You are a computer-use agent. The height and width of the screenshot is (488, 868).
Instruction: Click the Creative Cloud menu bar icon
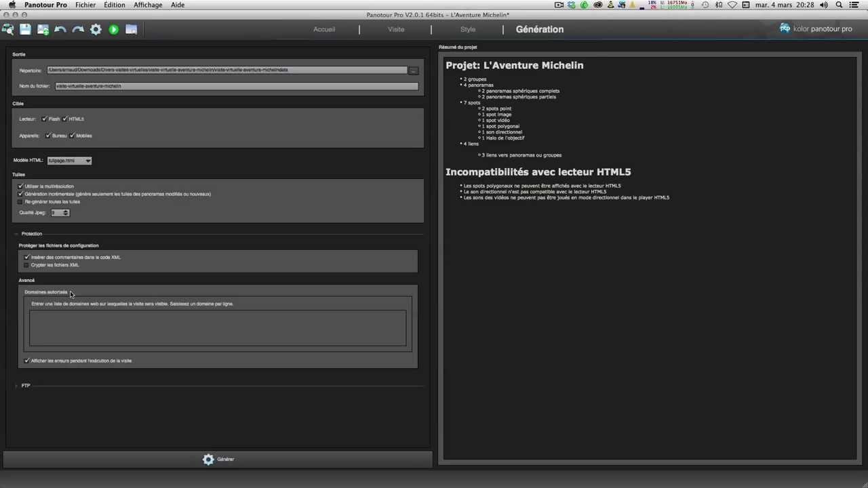pyautogui.click(x=597, y=5)
